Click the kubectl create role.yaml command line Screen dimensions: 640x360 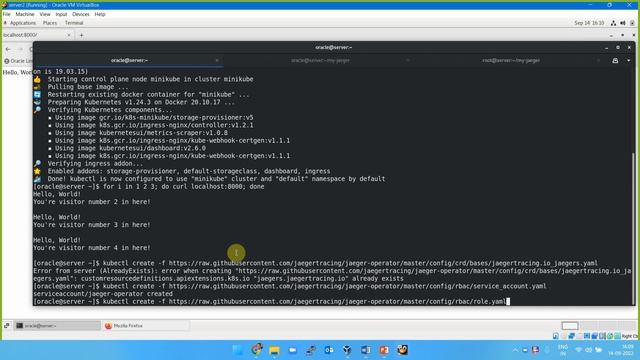coord(271,302)
